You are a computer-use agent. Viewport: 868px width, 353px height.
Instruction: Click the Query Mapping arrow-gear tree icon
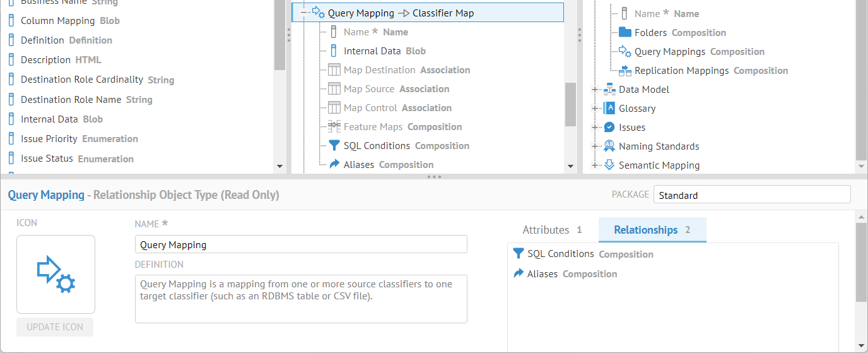(x=319, y=13)
